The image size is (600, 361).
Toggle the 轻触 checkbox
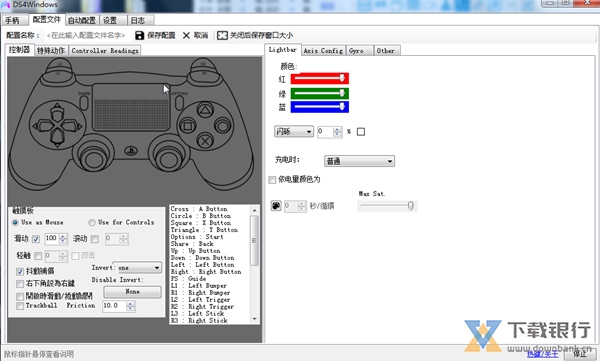click(x=38, y=256)
